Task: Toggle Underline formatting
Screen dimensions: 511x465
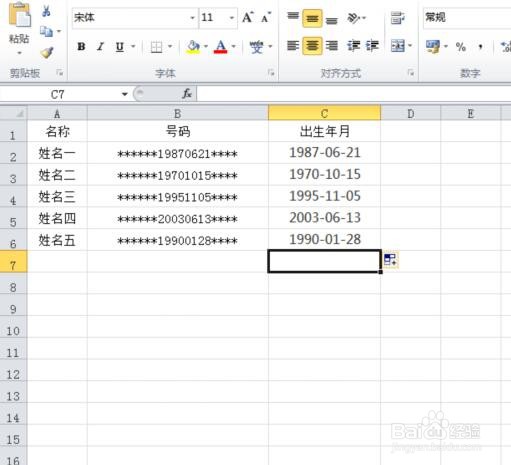Action: (x=120, y=46)
